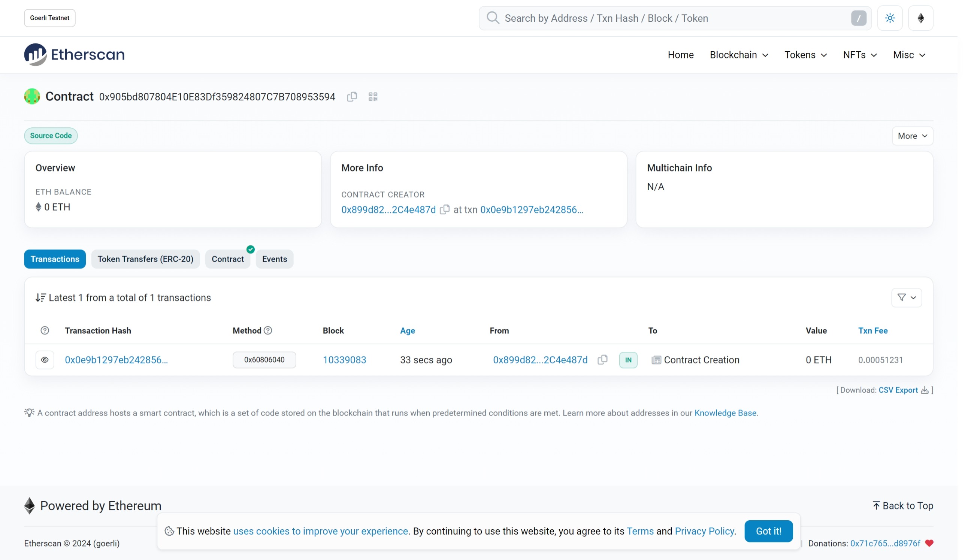Image resolution: width=980 pixels, height=560 pixels.
Task: Expand the Blockchain dropdown menu
Action: tap(738, 55)
